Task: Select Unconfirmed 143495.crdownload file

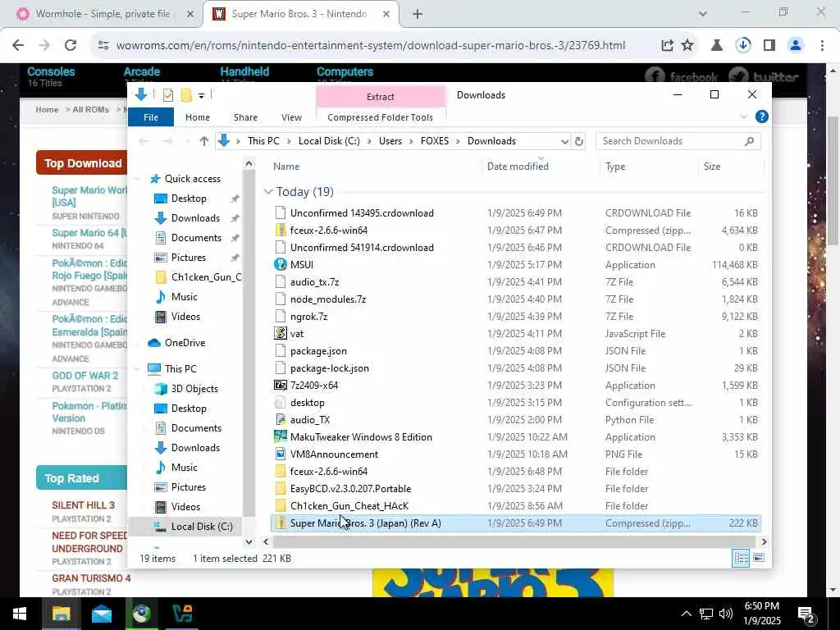Action: (x=362, y=213)
